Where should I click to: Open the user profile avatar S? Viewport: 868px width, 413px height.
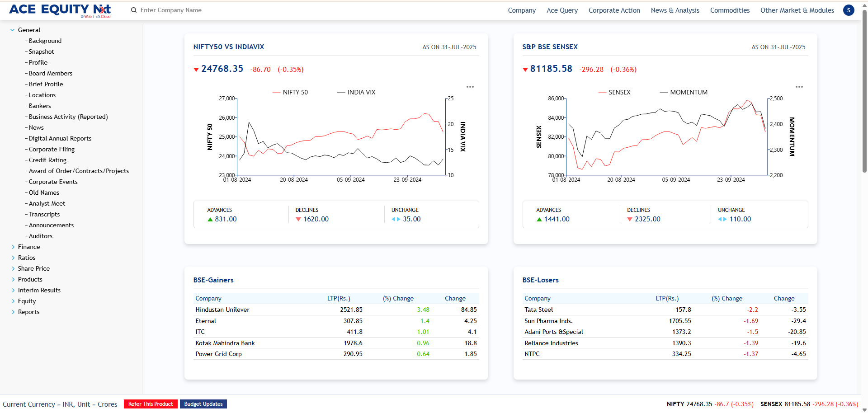(849, 10)
